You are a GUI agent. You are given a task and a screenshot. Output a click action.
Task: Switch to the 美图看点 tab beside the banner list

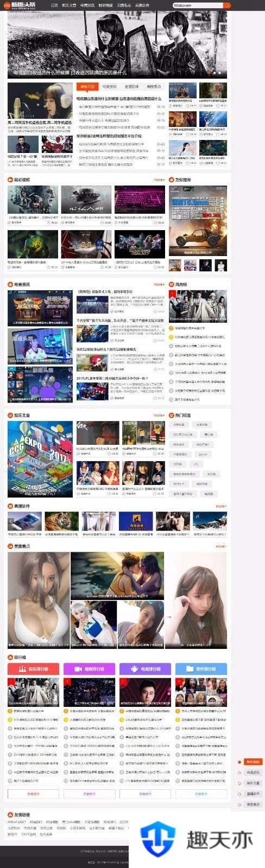153,86
